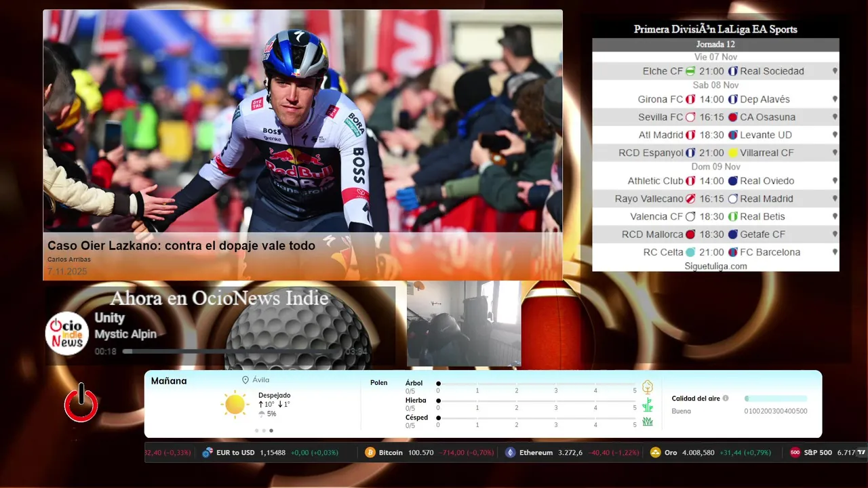Click the Mystic Alpin artist name
Image resolution: width=868 pixels, height=488 pixels.
pos(125,334)
